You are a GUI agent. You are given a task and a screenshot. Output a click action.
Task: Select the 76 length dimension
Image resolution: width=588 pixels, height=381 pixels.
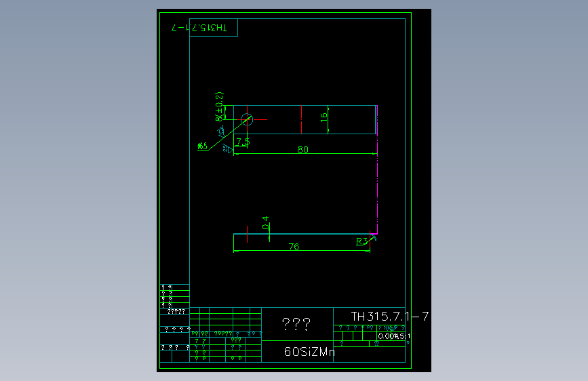[294, 246]
